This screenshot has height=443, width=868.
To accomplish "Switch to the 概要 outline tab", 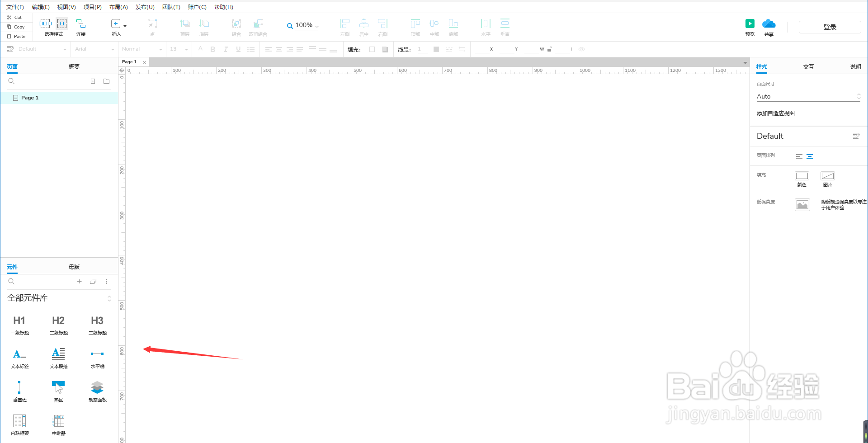I will [x=74, y=67].
